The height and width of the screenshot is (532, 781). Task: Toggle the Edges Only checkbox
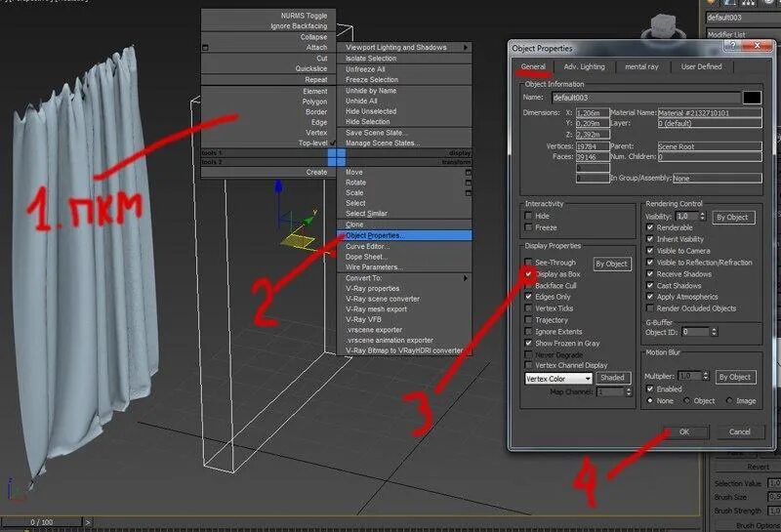(528, 297)
